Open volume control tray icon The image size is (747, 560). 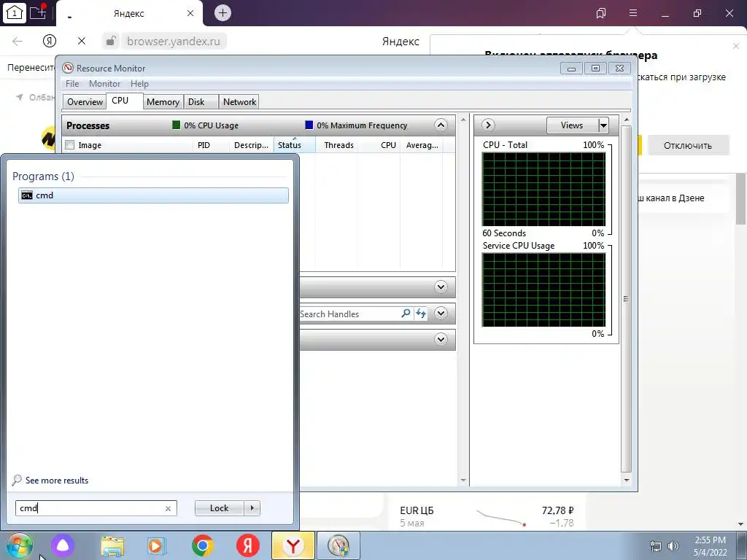(x=673, y=546)
